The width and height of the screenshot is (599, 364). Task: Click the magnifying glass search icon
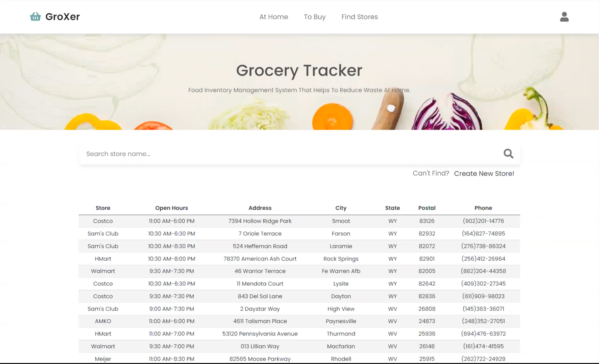point(508,154)
